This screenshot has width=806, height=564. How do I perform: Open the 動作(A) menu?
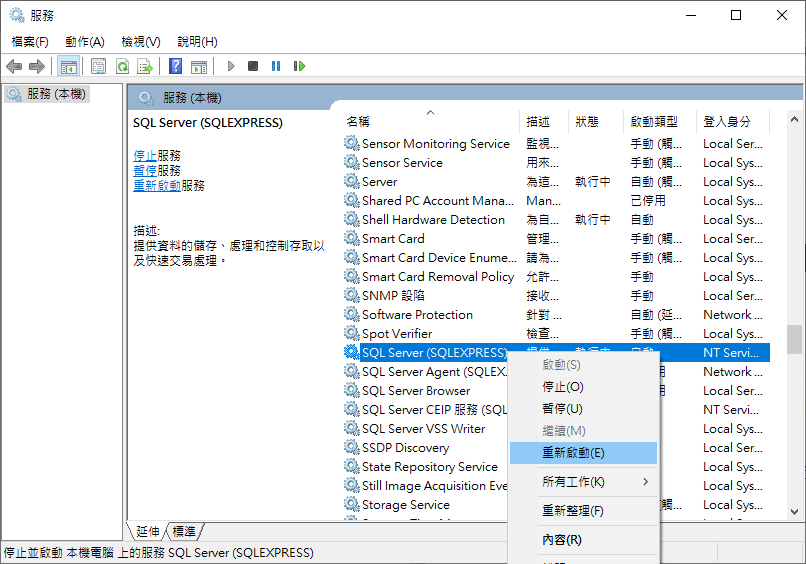[x=85, y=42]
